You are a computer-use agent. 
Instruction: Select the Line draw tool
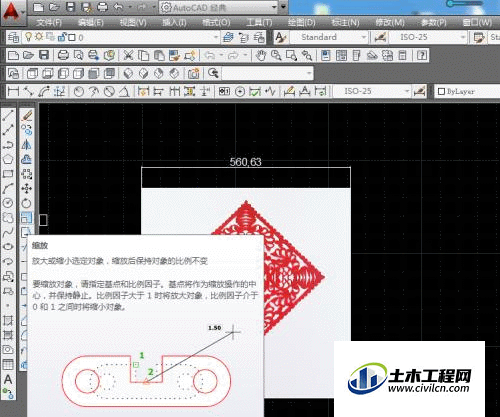(x=8, y=115)
